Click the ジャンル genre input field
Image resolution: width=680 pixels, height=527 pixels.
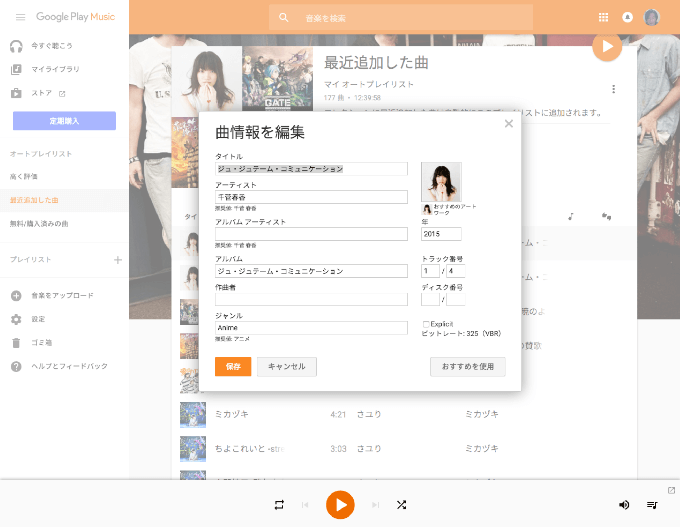tap(311, 327)
